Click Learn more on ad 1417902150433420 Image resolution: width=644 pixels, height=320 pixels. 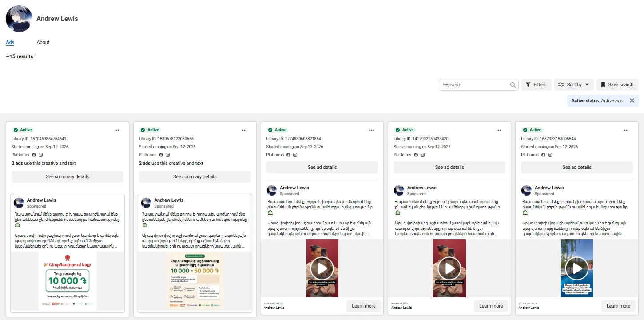pyautogui.click(x=491, y=306)
